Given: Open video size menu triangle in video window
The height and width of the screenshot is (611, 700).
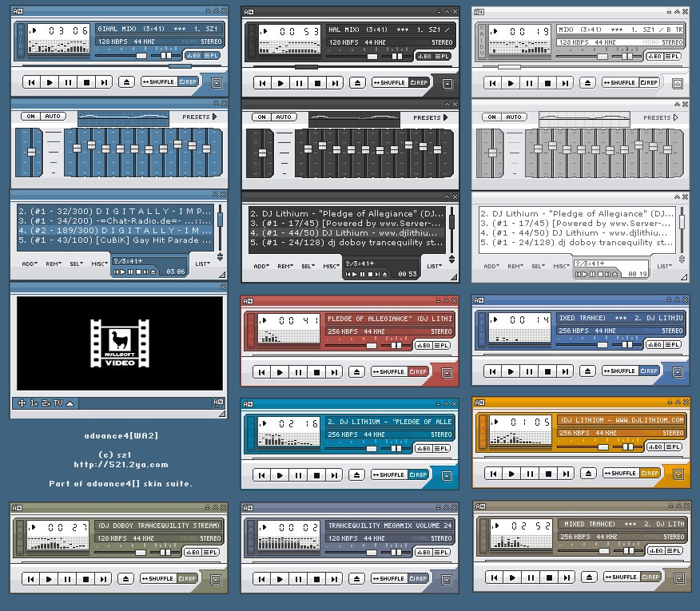Looking at the screenshot, I should coord(70,403).
